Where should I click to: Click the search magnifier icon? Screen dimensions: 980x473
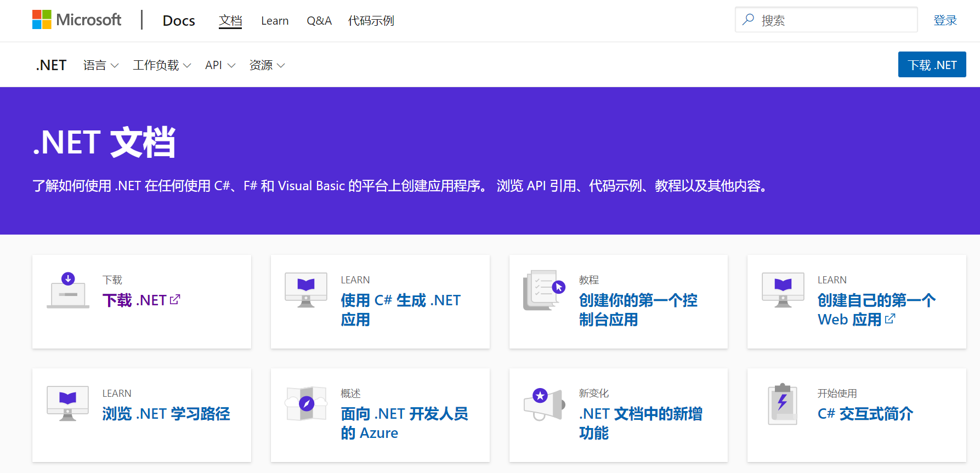coord(748,20)
